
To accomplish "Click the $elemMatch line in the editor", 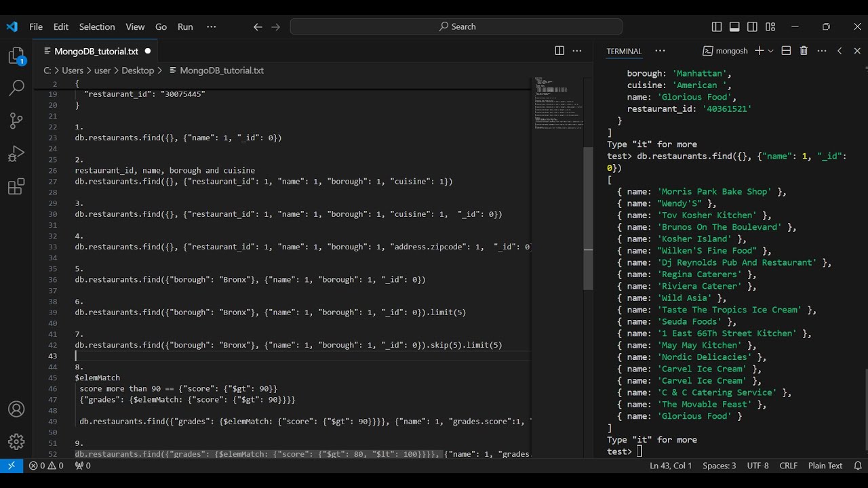I will point(98,378).
